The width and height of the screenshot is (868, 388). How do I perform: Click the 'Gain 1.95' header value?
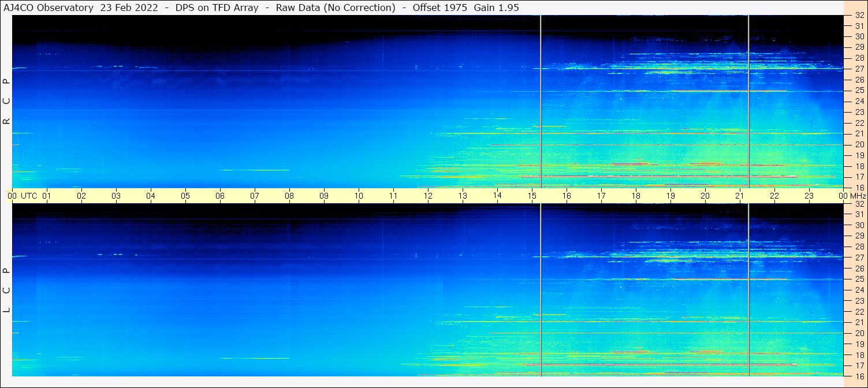(496, 8)
